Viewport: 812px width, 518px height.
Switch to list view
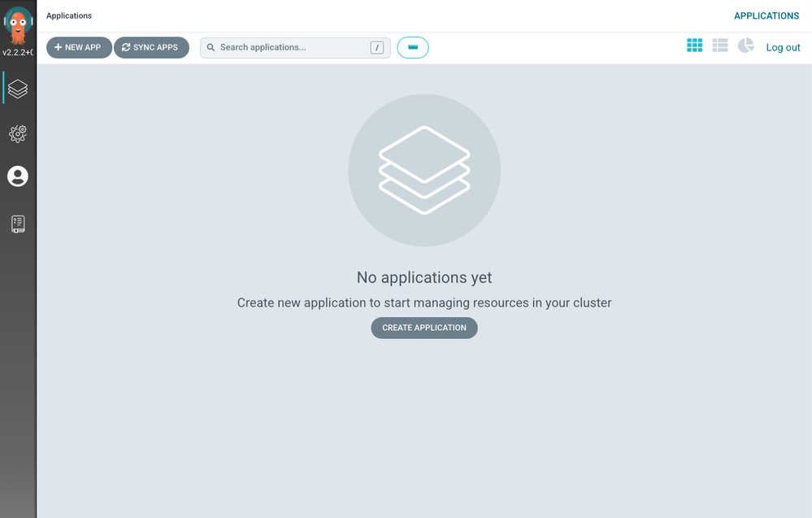(x=720, y=46)
